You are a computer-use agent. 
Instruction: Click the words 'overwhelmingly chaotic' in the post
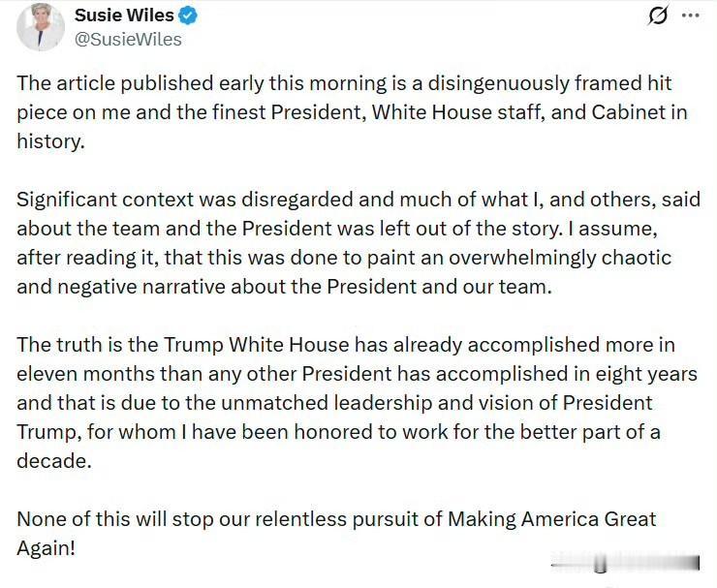pyautogui.click(x=560, y=258)
